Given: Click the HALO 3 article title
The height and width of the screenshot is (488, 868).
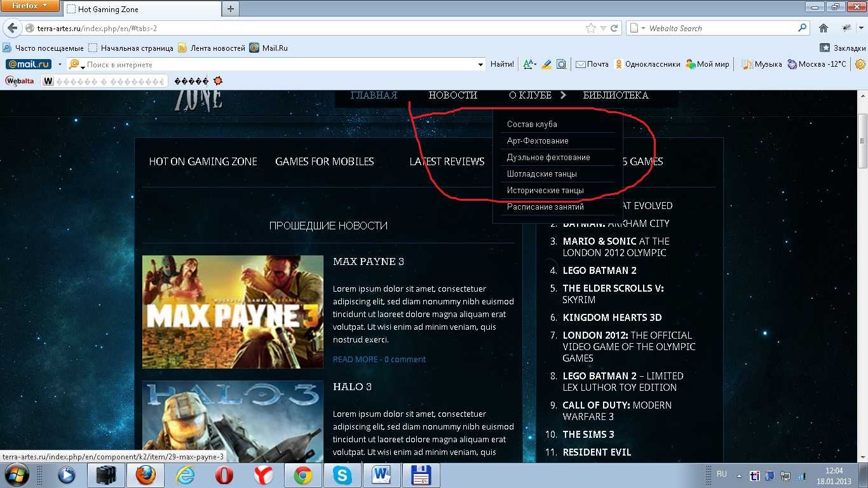Looking at the screenshot, I should tap(352, 386).
